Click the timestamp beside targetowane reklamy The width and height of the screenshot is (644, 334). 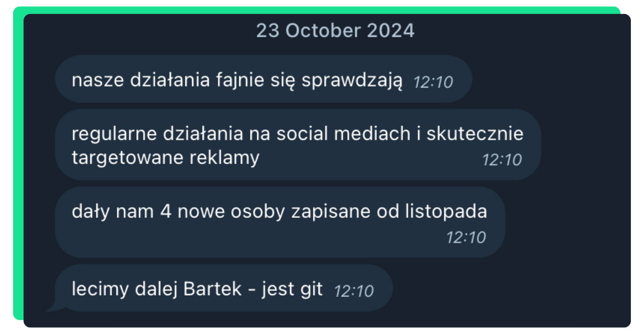click(502, 160)
